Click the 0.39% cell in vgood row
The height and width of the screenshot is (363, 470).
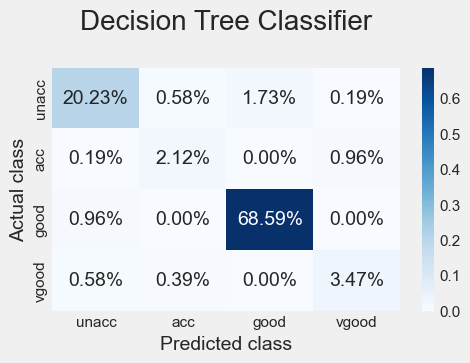click(x=182, y=280)
